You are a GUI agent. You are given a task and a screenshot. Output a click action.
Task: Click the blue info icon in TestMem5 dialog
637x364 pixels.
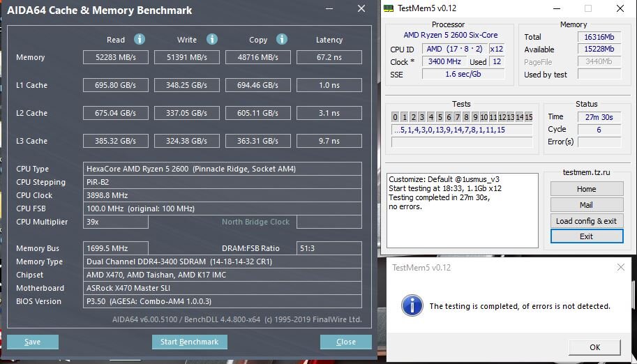tap(412, 305)
